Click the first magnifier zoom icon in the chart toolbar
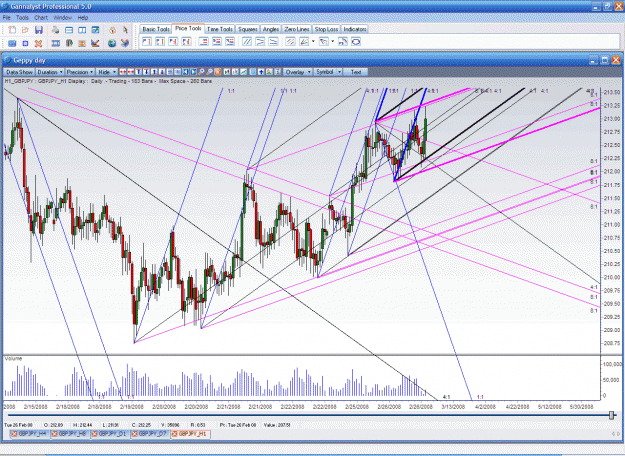625x456 pixels. click(201, 72)
